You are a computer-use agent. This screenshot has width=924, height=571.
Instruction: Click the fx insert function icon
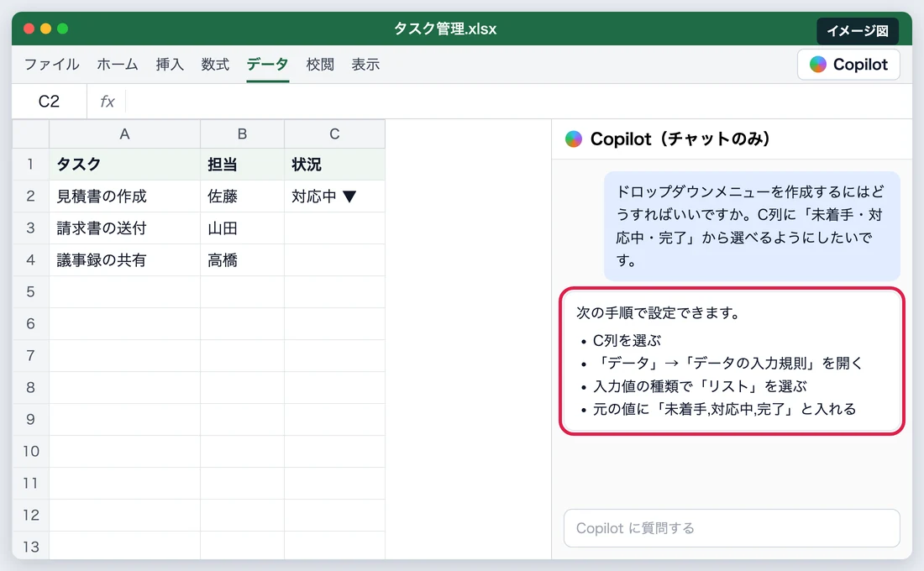tap(108, 102)
